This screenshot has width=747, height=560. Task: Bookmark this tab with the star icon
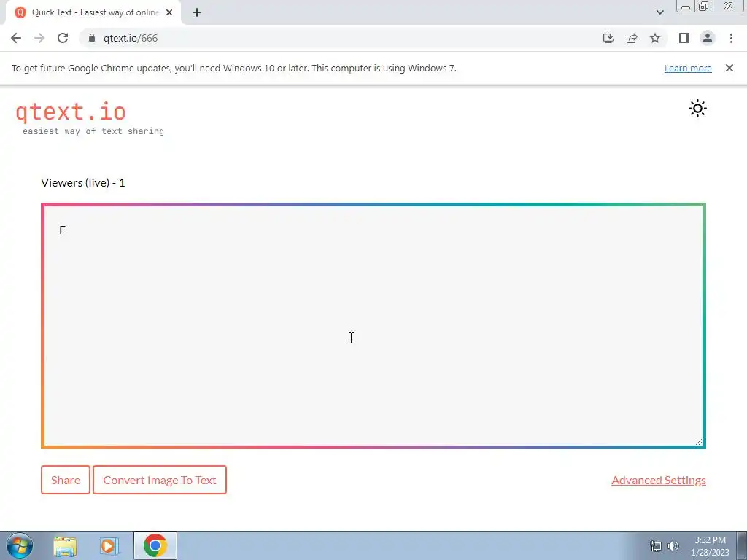pyautogui.click(x=655, y=38)
